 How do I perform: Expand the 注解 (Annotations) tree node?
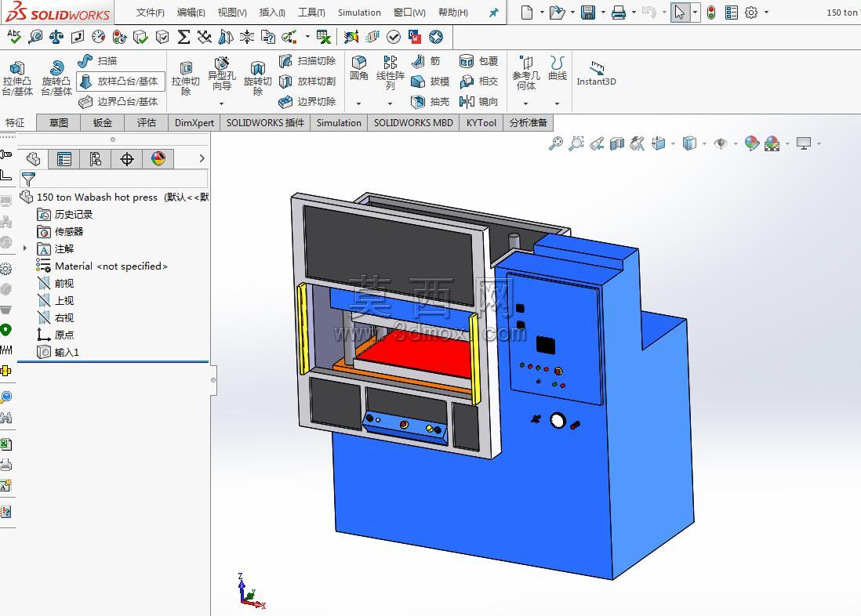[x=25, y=248]
